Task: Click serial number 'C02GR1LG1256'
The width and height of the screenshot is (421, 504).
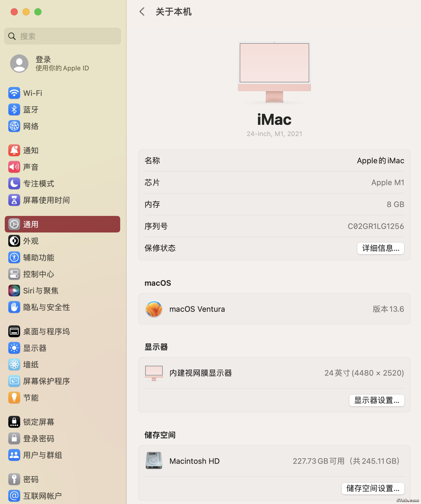Action: [376, 226]
